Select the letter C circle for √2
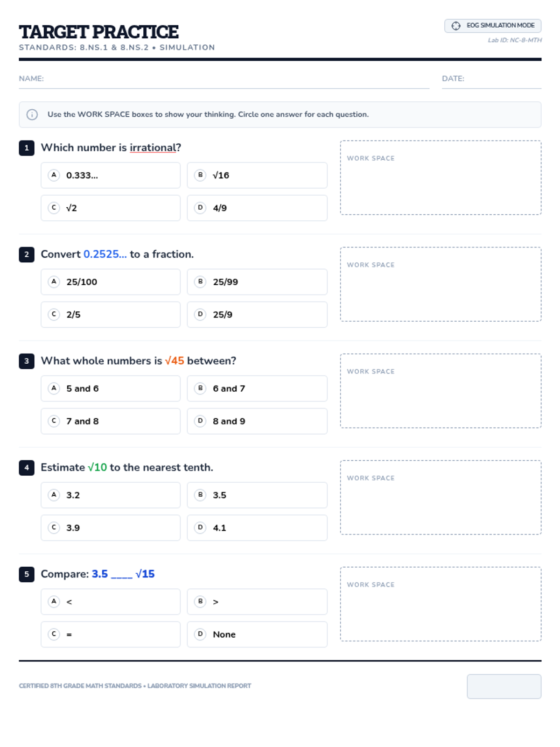This screenshot has height=747, width=560. click(54, 207)
